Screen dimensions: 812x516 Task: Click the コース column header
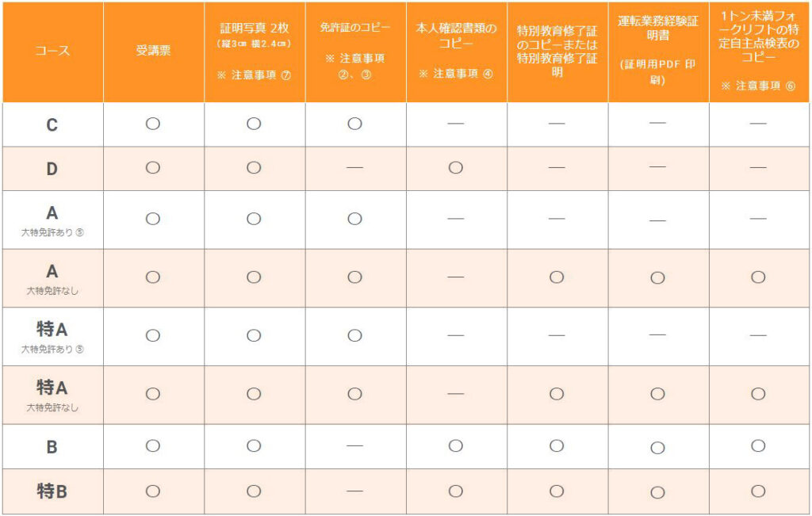(x=52, y=51)
